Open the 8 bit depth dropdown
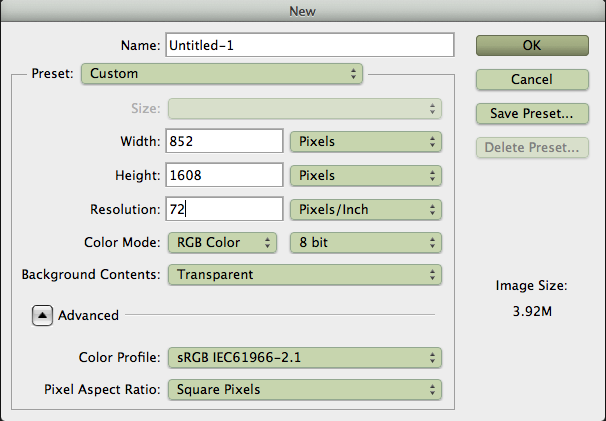Screen dimensions: 606x421 click(x=365, y=242)
